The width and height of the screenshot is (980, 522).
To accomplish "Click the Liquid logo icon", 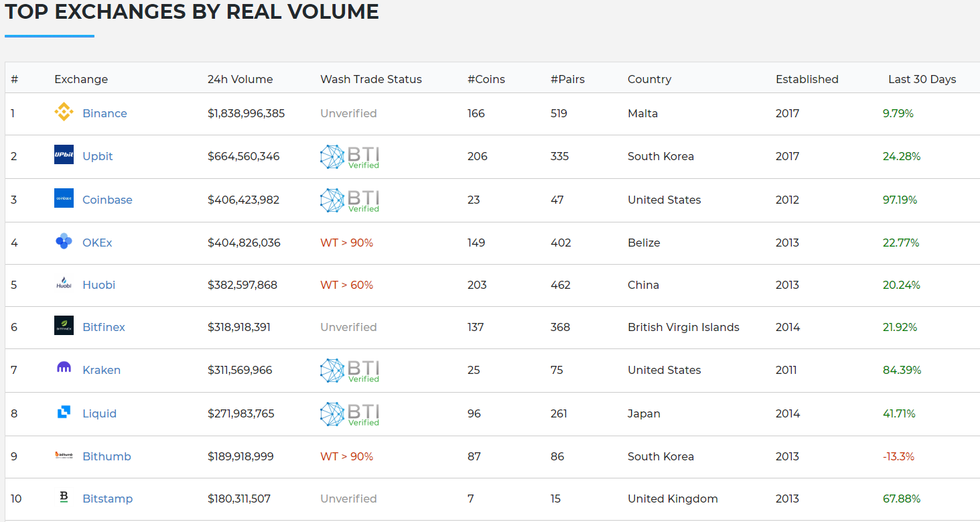I will pyautogui.click(x=64, y=413).
